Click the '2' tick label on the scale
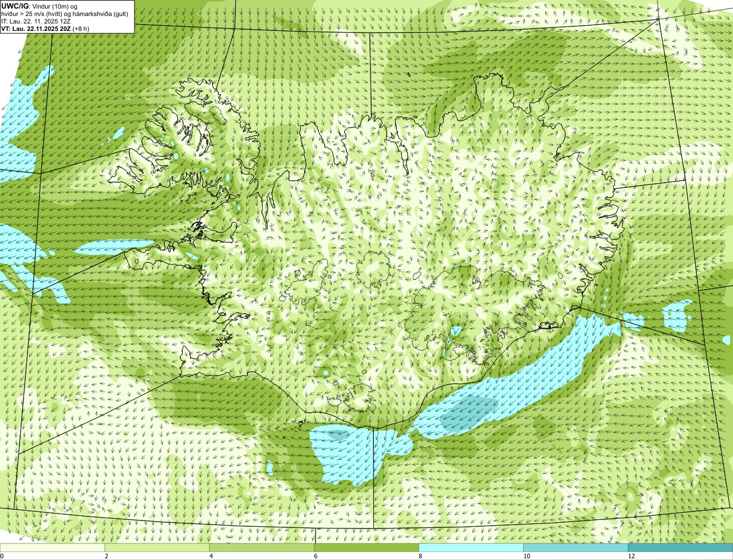This screenshot has height=560, width=733. point(107,556)
